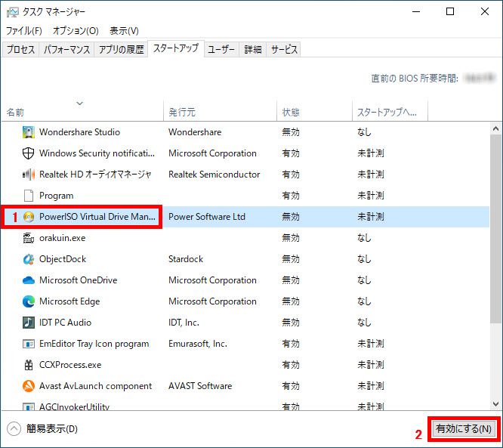Click the Microsoft OneDrive cloud icon
This screenshot has height=448, width=503.
click(29, 280)
